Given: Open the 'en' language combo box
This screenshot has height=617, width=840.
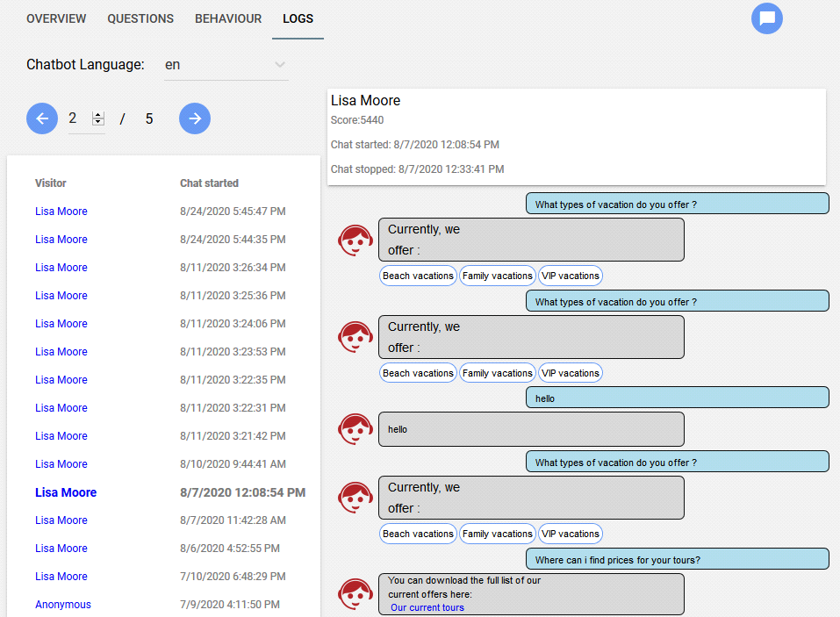Looking at the screenshot, I should tap(226, 65).
